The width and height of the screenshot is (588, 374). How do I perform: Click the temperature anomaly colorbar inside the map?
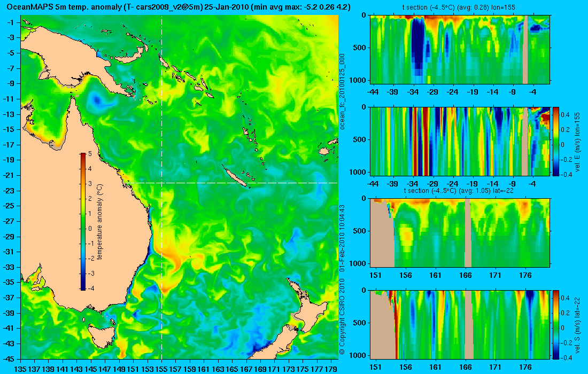tap(83, 222)
